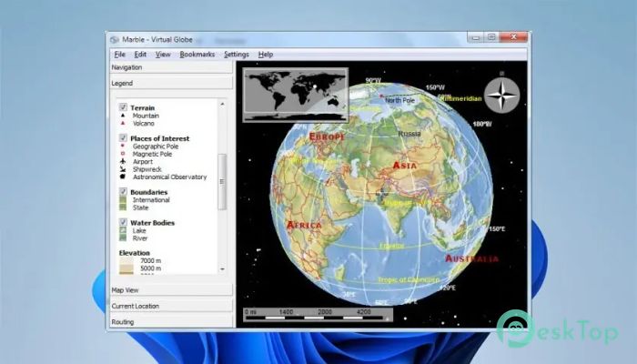Click the Astronomical Observatory icon
This screenshot has height=364, width=637.
pyautogui.click(x=123, y=177)
